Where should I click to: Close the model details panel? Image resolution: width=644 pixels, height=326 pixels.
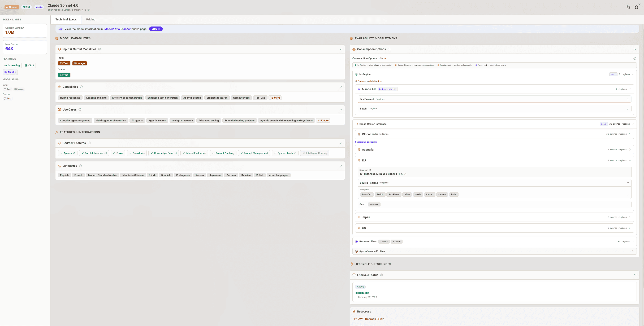pyautogui.click(x=639, y=4)
